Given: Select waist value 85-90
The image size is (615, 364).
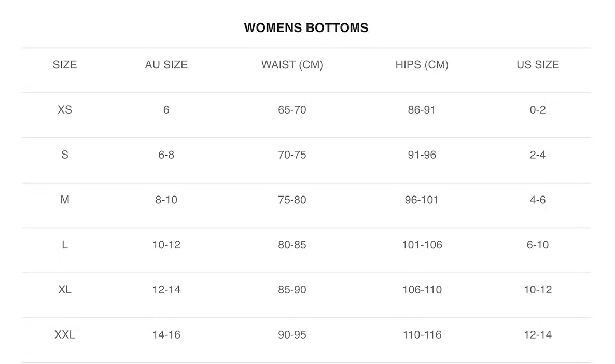Looking at the screenshot, I should tap(292, 289).
